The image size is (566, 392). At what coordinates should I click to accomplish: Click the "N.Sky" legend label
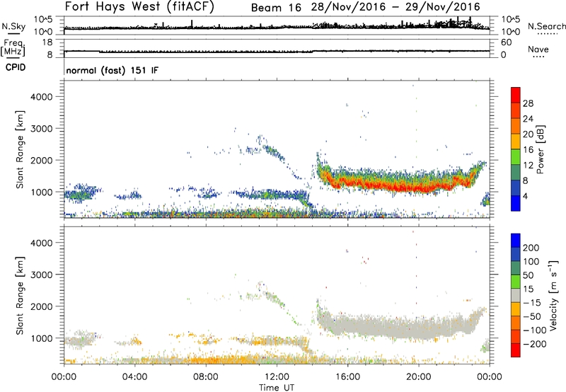(13, 26)
